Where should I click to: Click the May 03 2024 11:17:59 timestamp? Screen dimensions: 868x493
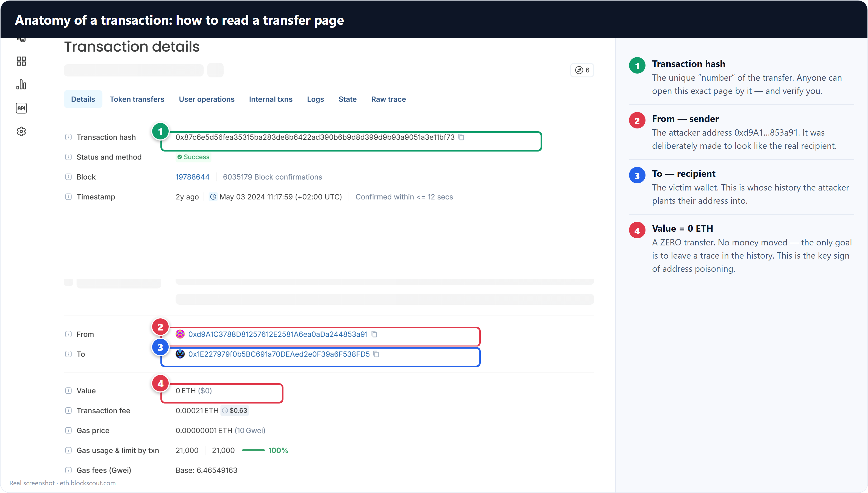click(x=281, y=197)
